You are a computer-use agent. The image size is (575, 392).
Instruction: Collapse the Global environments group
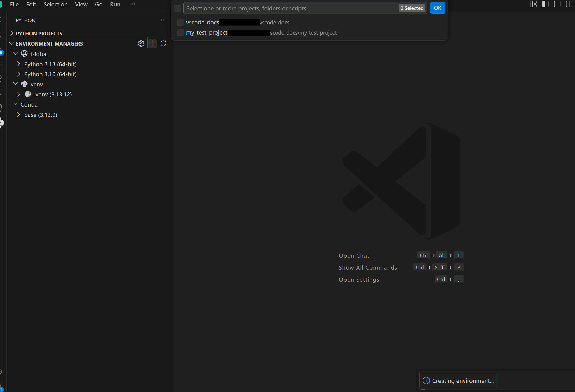click(x=16, y=53)
